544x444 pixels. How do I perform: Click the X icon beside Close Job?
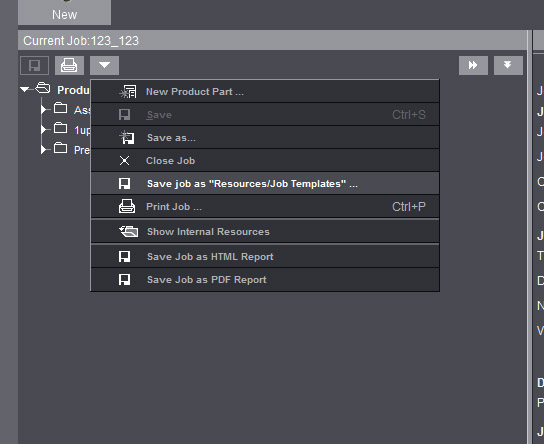(x=124, y=161)
